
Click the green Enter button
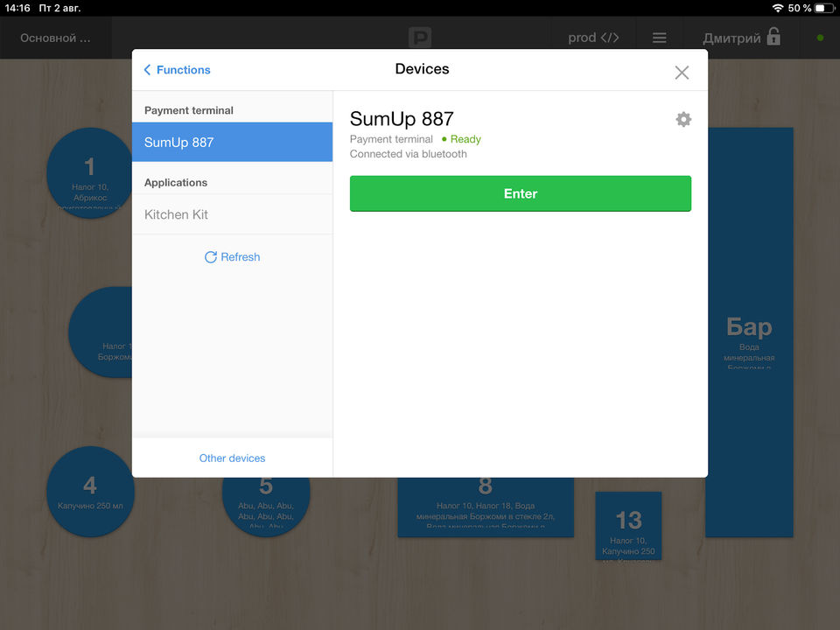520,193
